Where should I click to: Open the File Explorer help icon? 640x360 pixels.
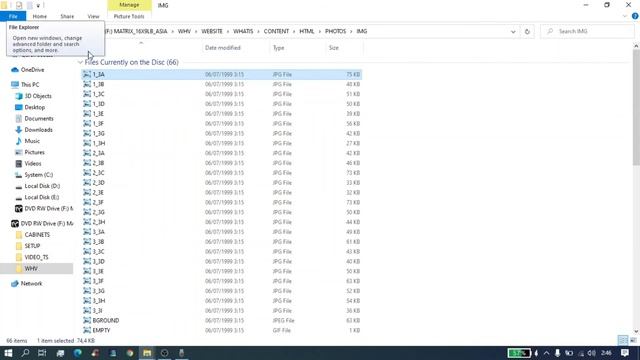tap(635, 16)
